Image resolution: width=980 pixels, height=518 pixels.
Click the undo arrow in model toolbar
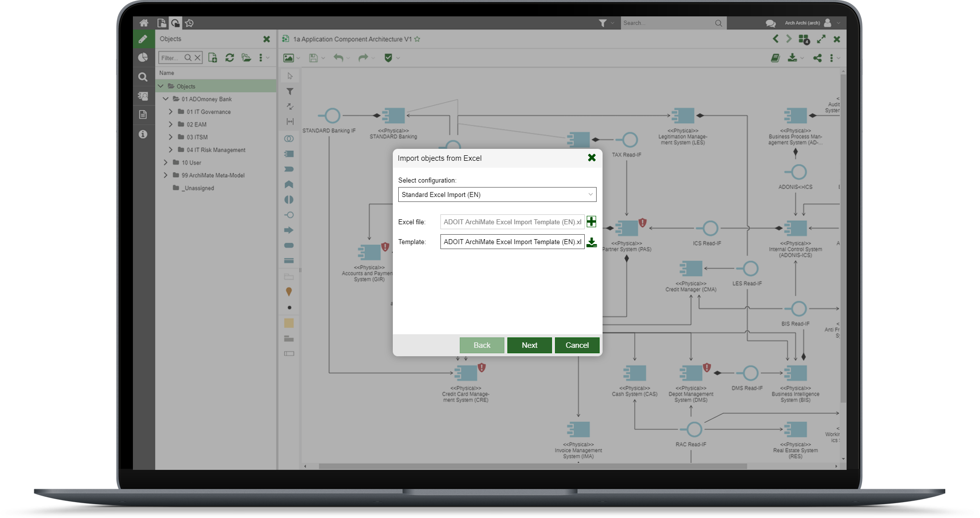pyautogui.click(x=338, y=58)
